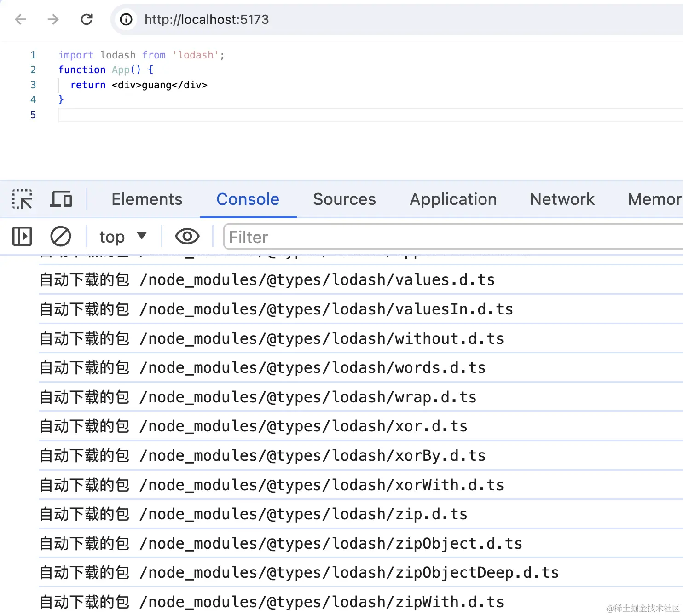Click line number 5 in the editor
The width and height of the screenshot is (683, 616).
pos(33,115)
